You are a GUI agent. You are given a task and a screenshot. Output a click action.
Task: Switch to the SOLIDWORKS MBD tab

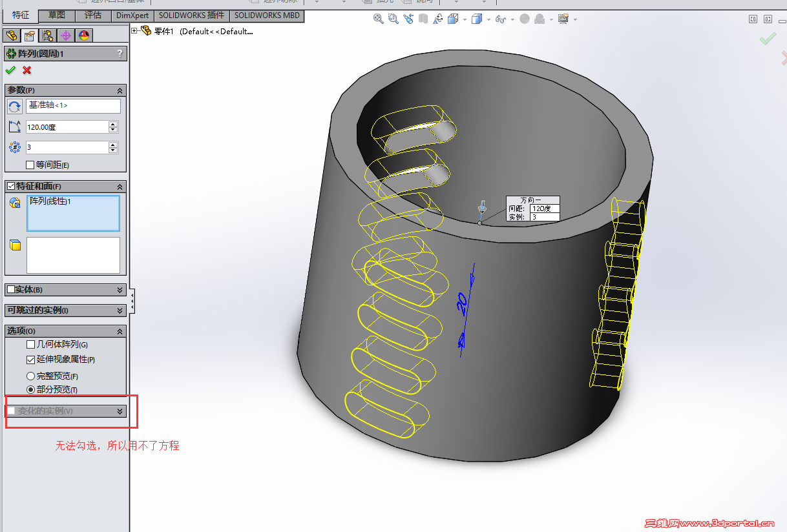click(x=268, y=15)
